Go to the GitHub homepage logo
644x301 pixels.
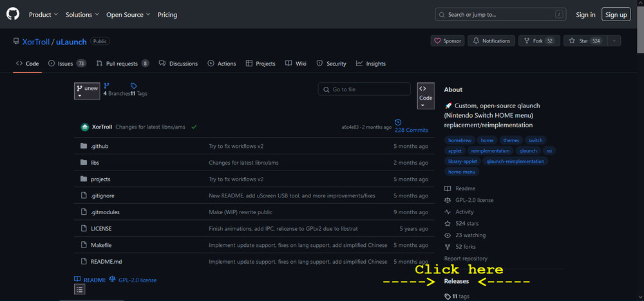[13, 14]
